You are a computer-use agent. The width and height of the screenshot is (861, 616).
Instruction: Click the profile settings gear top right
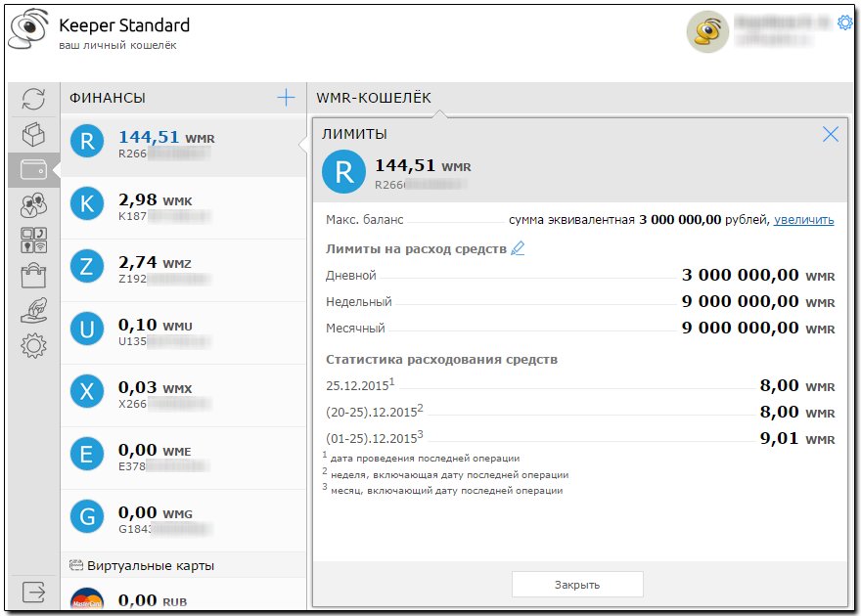tap(844, 22)
